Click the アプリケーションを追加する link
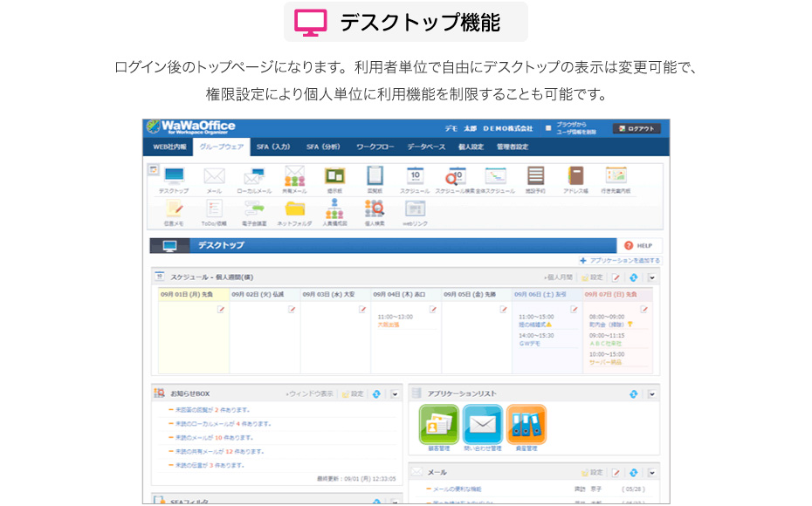The width and height of the screenshot is (812, 506). (620, 261)
